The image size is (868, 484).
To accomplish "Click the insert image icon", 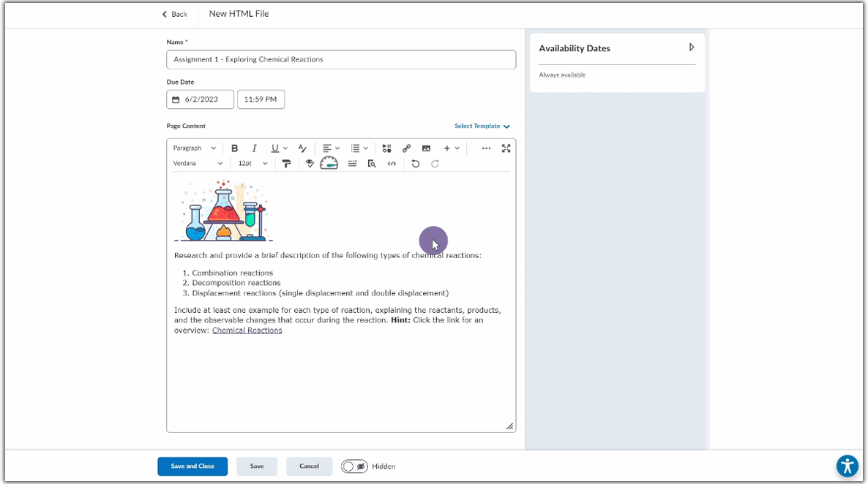I will point(426,148).
